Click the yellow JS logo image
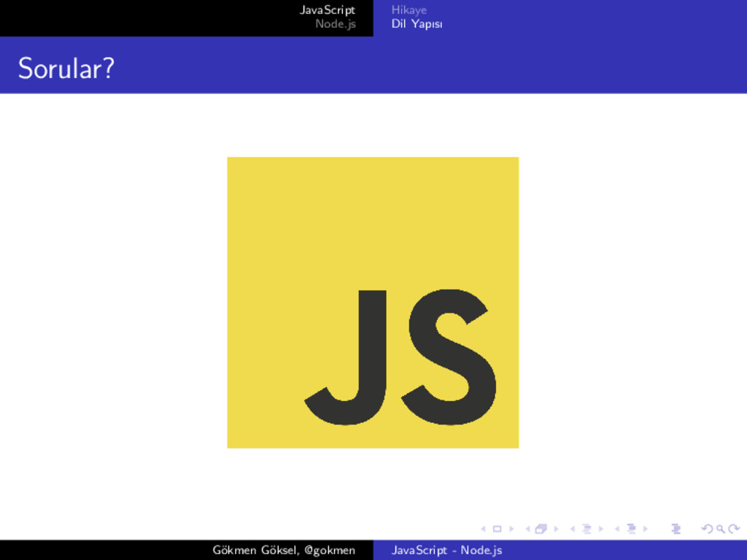Image resolution: width=747 pixels, height=560 pixels. (373, 303)
